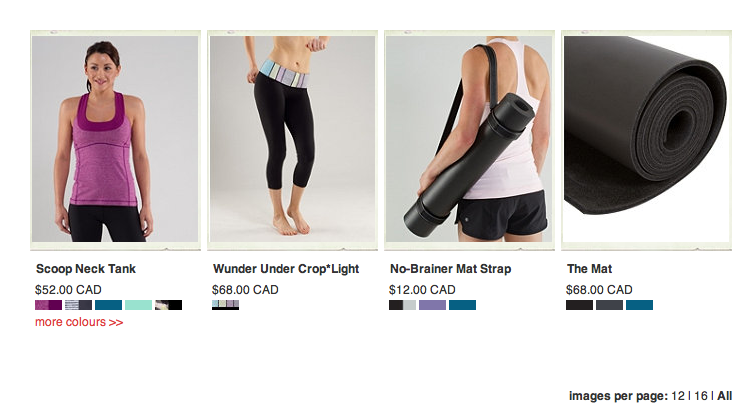Show more colours for Scoop Neck Tank
The width and height of the screenshot is (740, 420).
coord(79,322)
